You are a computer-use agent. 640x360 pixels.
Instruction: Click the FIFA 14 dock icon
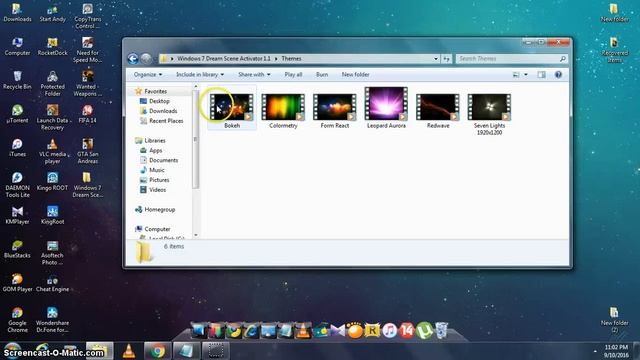pos(407,331)
